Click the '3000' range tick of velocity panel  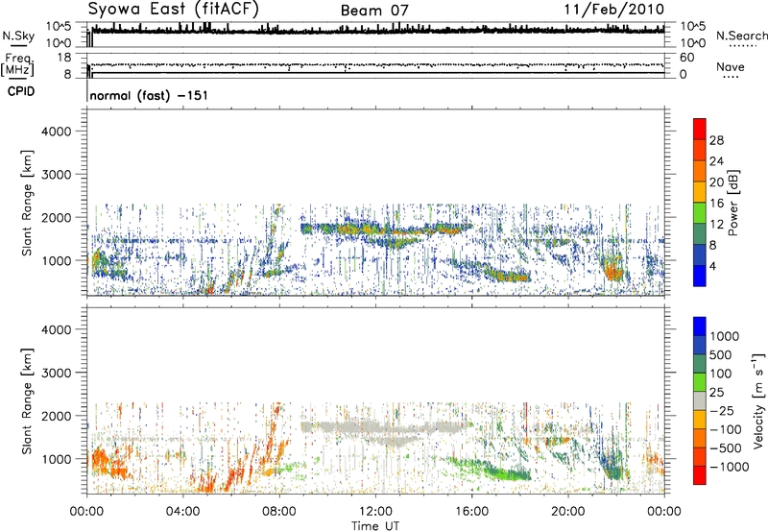(x=56, y=373)
